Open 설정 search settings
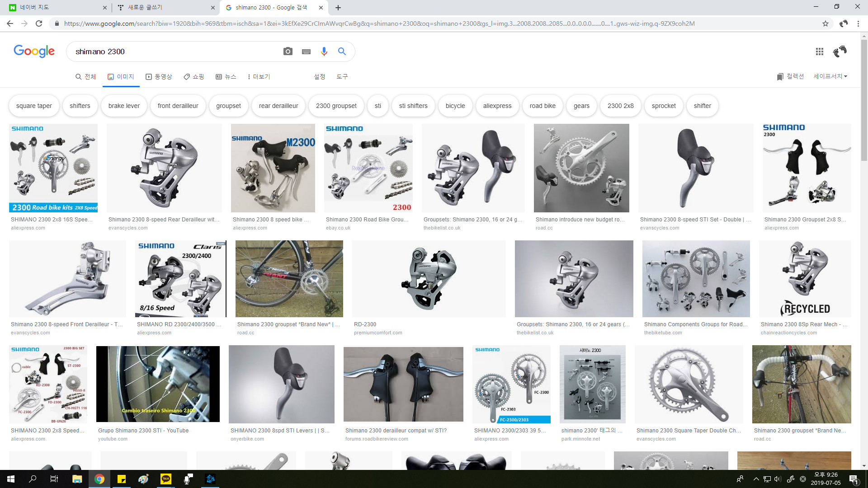 320,77
